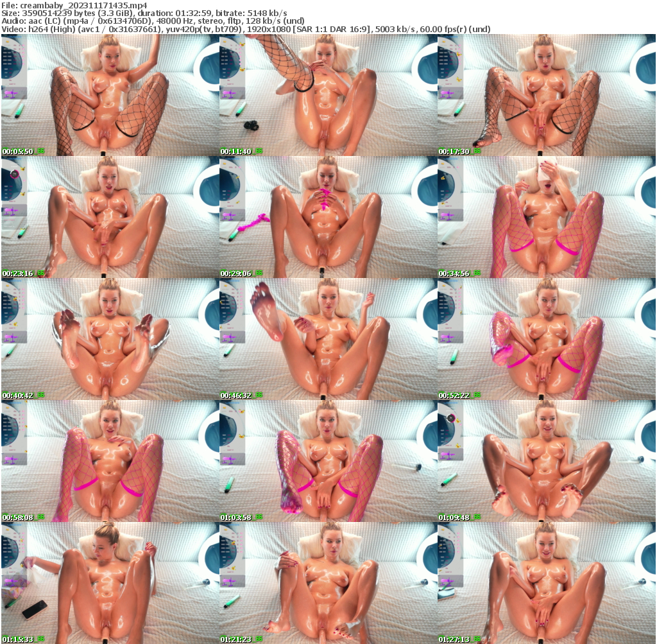657x644 pixels.
Task: Open the thumbnail at timestamp 00:11:40
Action: point(328,93)
